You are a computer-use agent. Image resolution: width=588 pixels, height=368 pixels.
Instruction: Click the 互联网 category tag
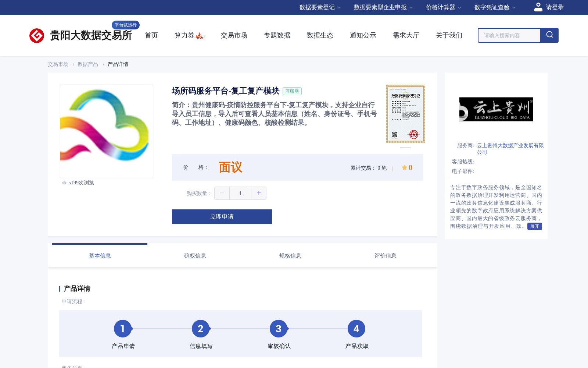point(292,91)
